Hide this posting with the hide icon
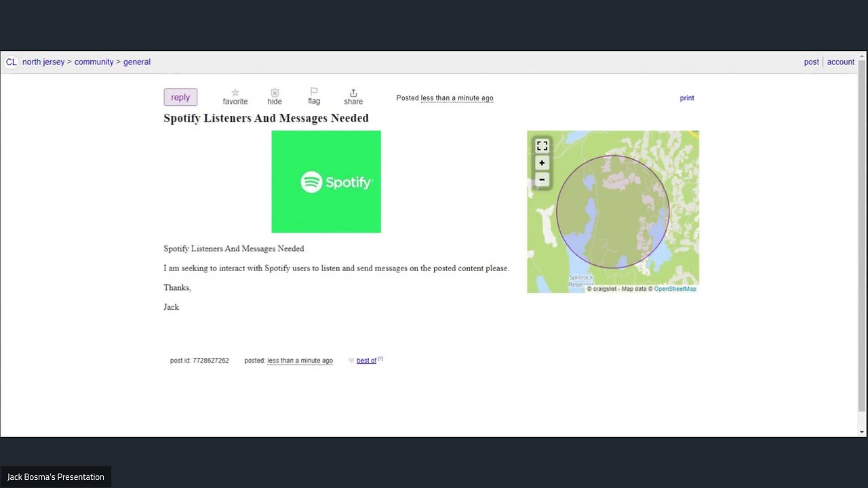Viewport: 868px width, 488px height. (275, 97)
